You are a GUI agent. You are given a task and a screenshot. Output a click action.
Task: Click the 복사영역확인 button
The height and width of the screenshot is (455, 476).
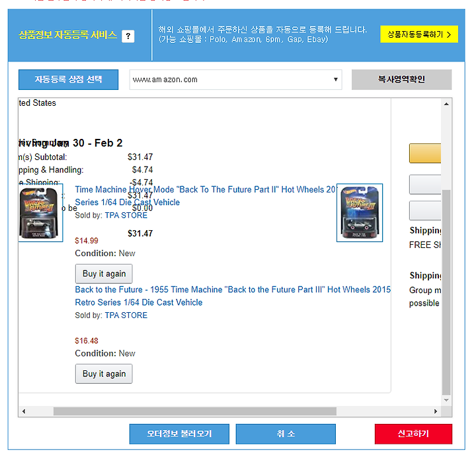401,79
